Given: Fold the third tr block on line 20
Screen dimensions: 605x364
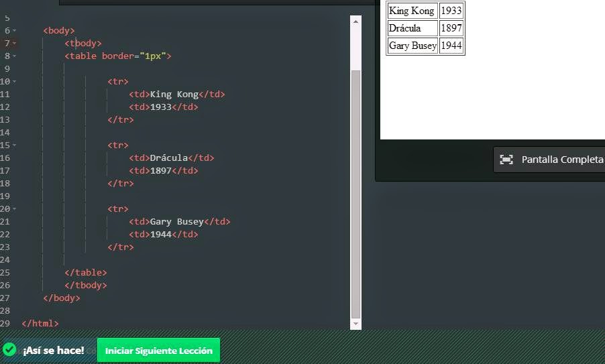Looking at the screenshot, I should click(14, 208).
